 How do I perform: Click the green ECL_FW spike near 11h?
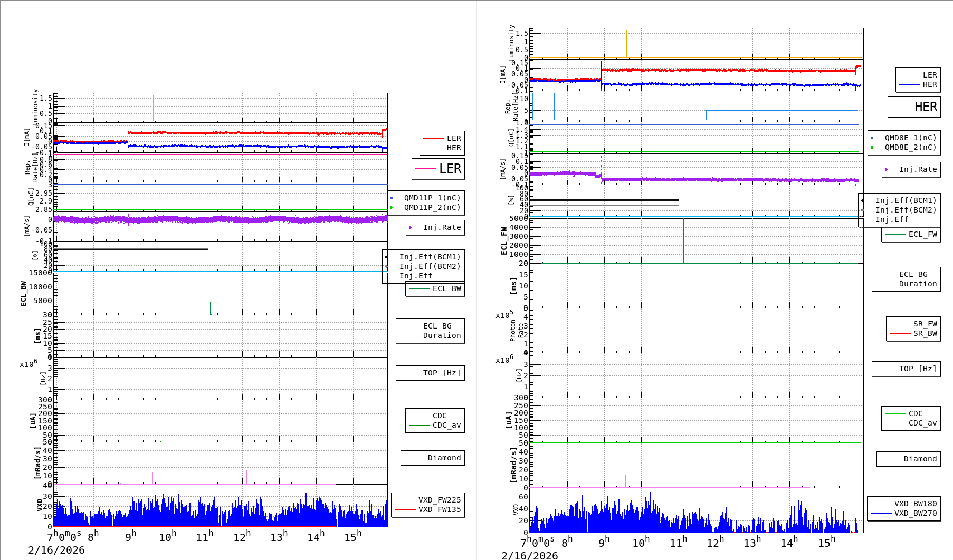684,240
